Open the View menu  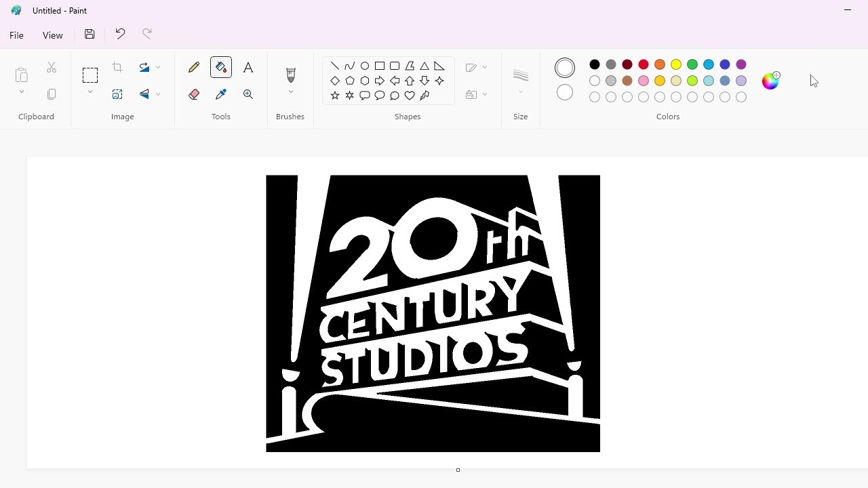[53, 35]
